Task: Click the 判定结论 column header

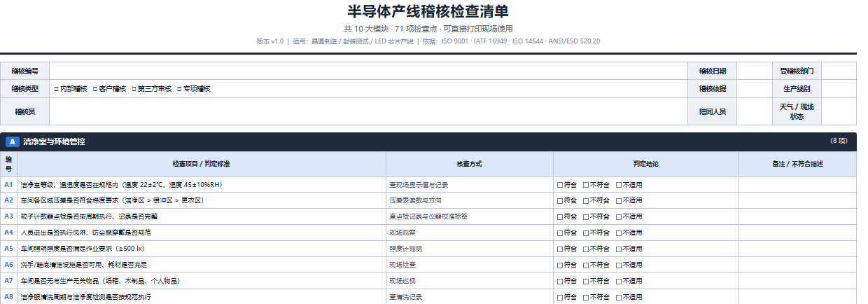Action: pyautogui.click(x=646, y=164)
